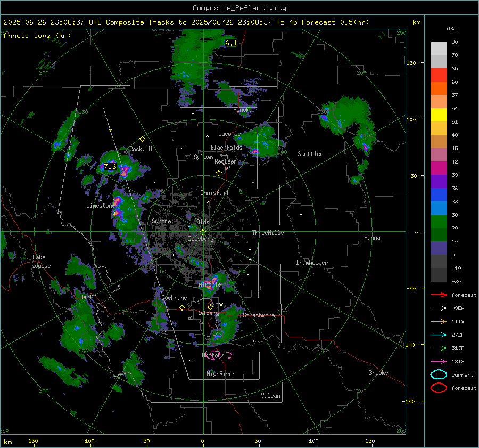Click the RockyMH label
479x448 pixels.
(141, 149)
